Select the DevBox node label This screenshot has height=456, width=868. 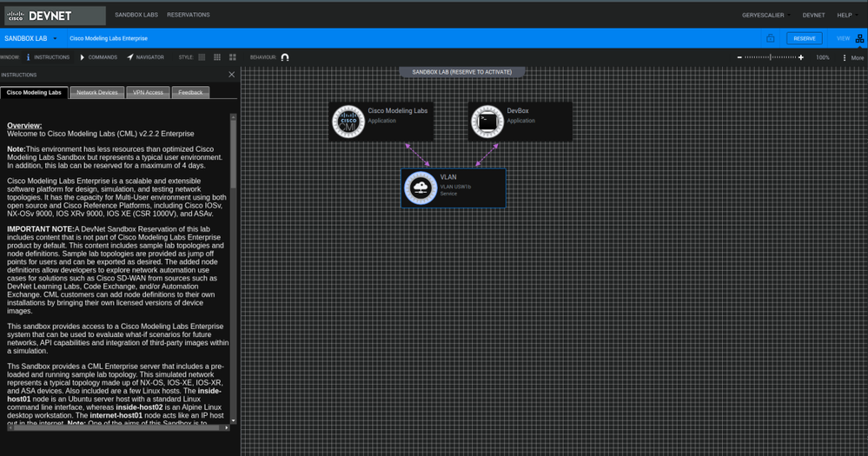click(518, 110)
